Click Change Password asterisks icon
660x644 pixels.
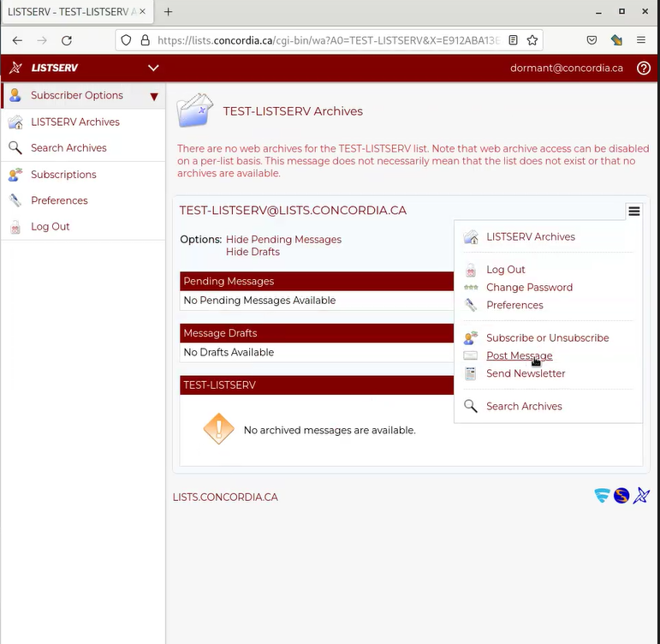[x=471, y=287]
